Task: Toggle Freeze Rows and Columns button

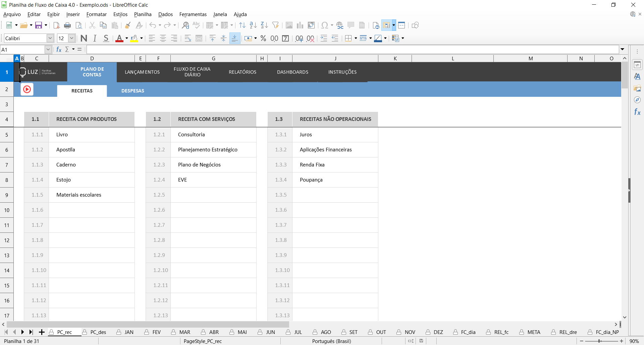Action: click(x=386, y=25)
